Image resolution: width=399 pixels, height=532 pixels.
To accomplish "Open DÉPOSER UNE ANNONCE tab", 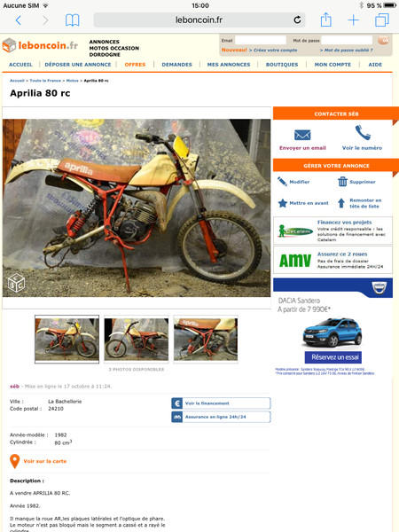I will (78, 65).
